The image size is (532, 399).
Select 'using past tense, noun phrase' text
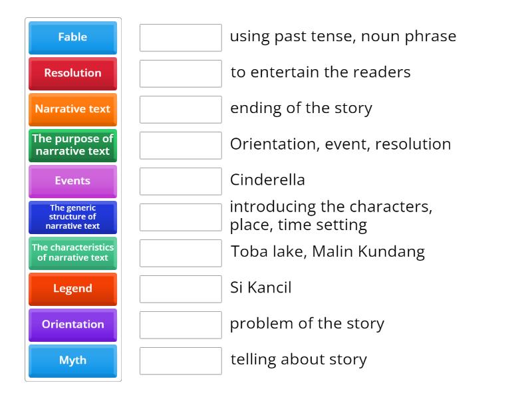click(342, 37)
